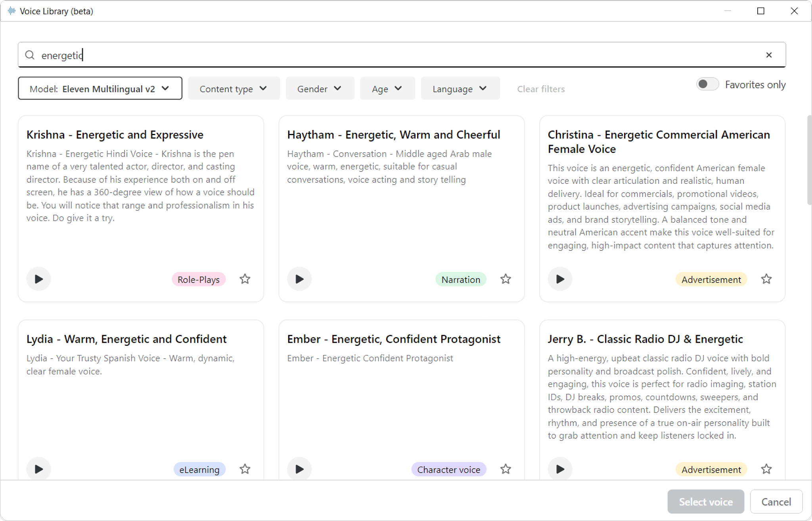
Task: Expand the Age filter dropdown
Action: click(x=387, y=88)
